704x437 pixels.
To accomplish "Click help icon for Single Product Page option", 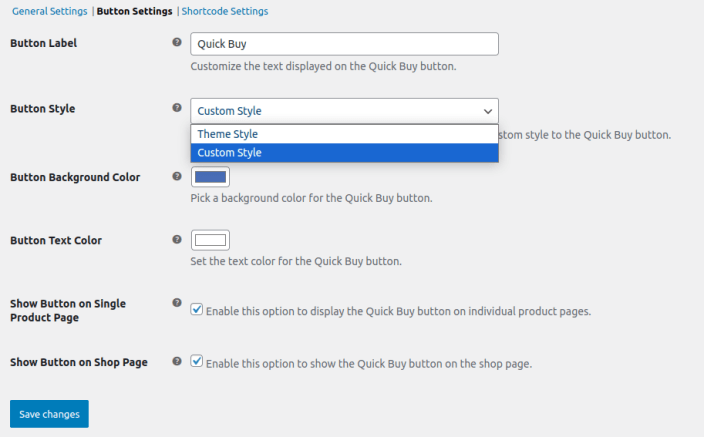I will click(177, 302).
